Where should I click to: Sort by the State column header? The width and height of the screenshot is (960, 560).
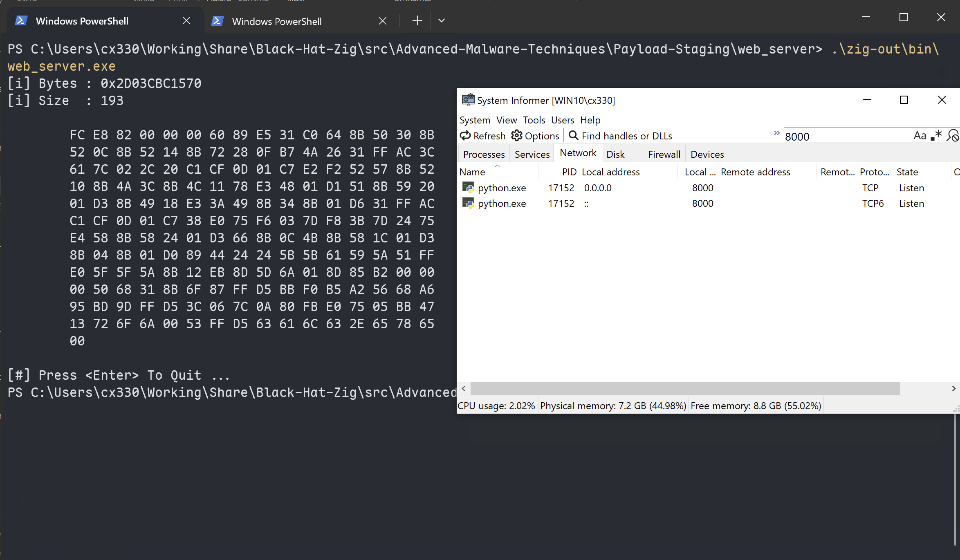pyautogui.click(x=922, y=172)
